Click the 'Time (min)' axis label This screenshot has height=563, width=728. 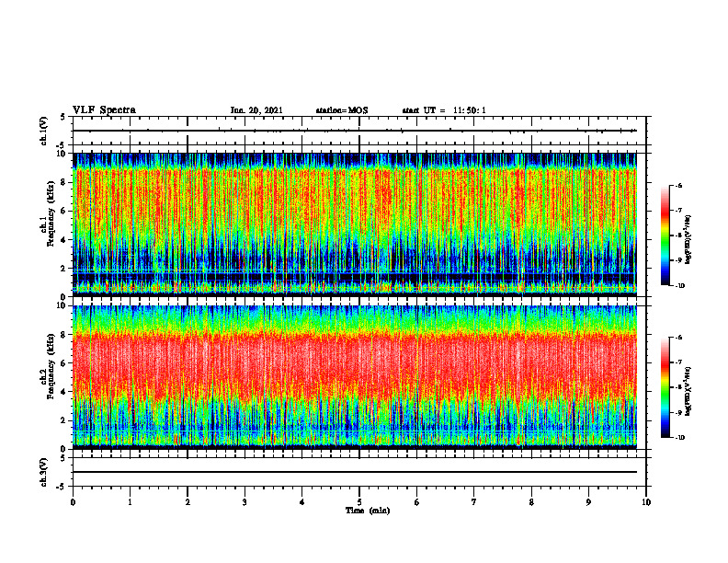(x=368, y=511)
